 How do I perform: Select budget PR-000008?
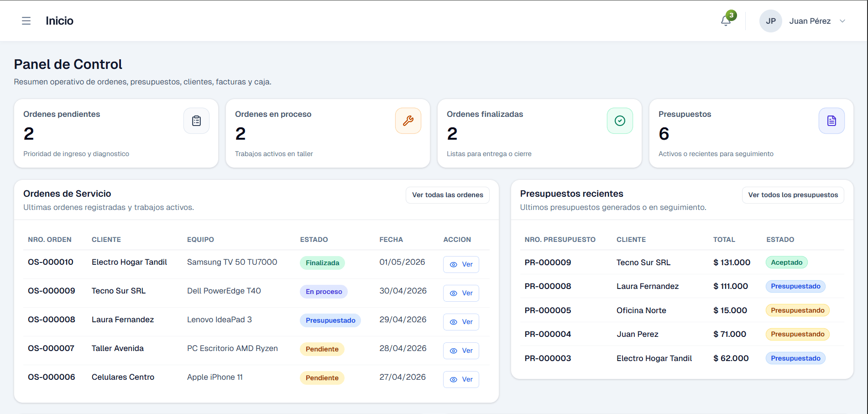[548, 286]
